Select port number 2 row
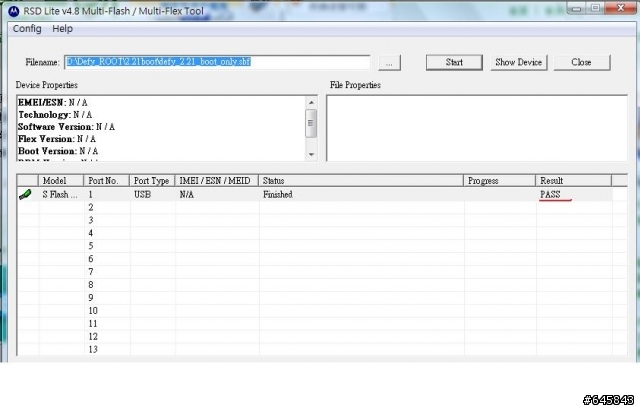 [x=322, y=207]
